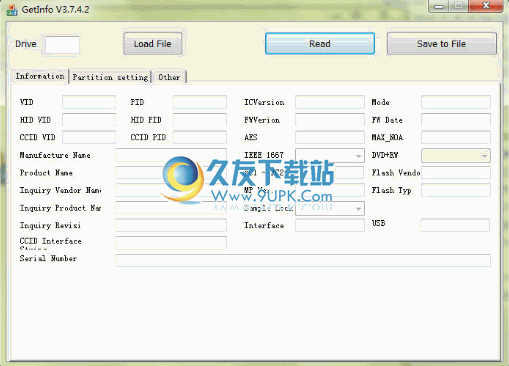This screenshot has height=366, width=509.
Task: Click the HID PID field
Action: point(200,120)
